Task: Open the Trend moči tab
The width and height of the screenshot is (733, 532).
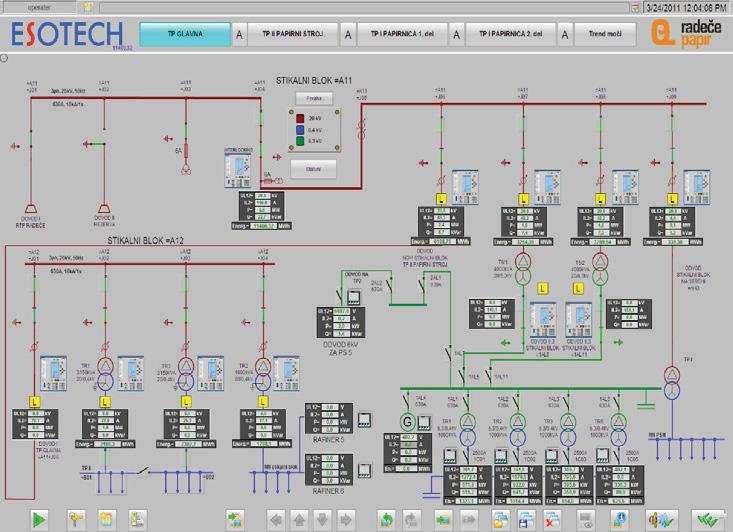Action: click(605, 34)
